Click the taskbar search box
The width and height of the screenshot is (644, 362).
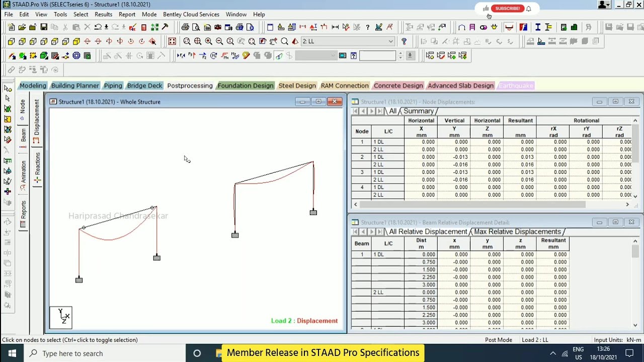pos(105,353)
